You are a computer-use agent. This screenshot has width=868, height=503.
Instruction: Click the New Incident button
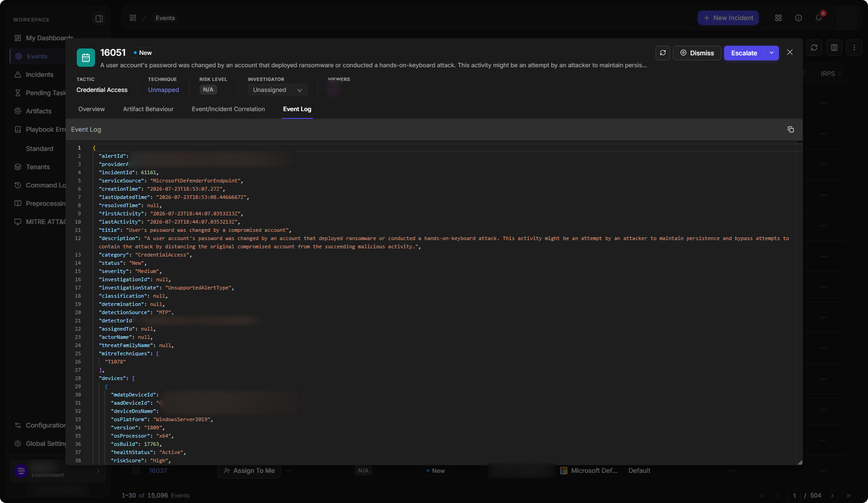(728, 18)
